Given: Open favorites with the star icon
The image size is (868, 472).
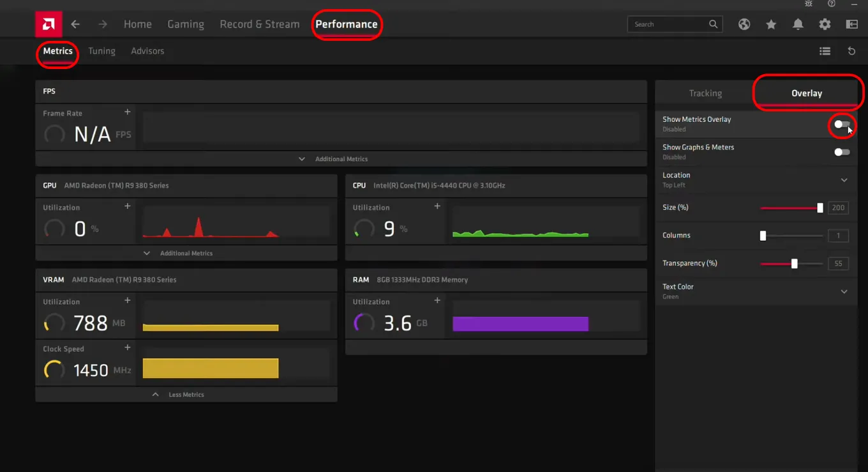Looking at the screenshot, I should tap(771, 24).
